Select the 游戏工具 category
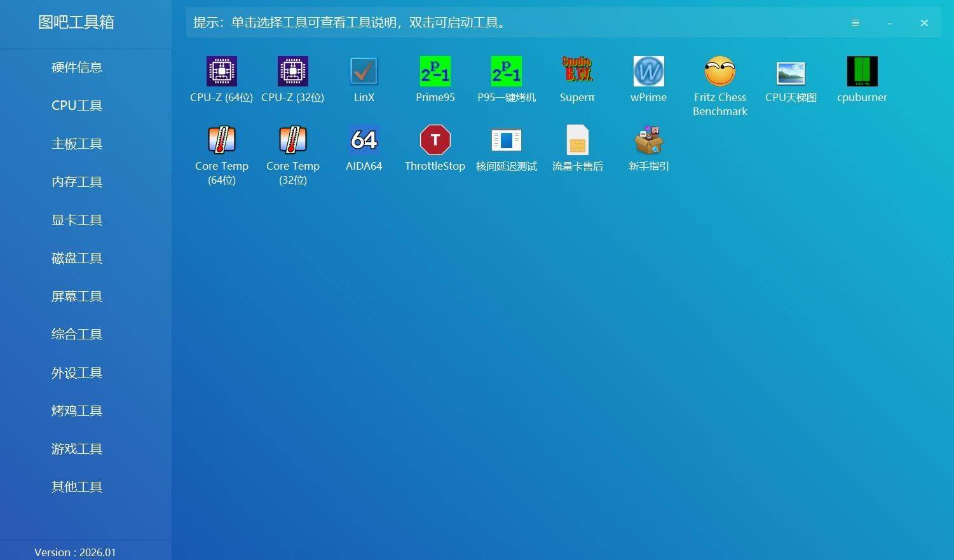The width and height of the screenshot is (954, 560). [x=76, y=449]
